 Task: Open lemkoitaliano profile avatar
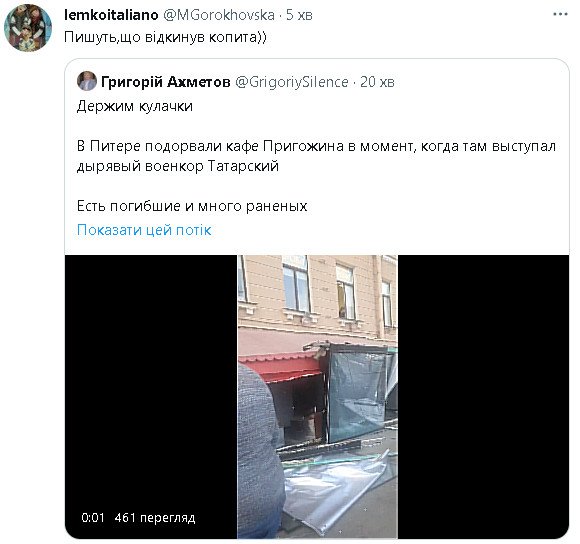(28, 28)
